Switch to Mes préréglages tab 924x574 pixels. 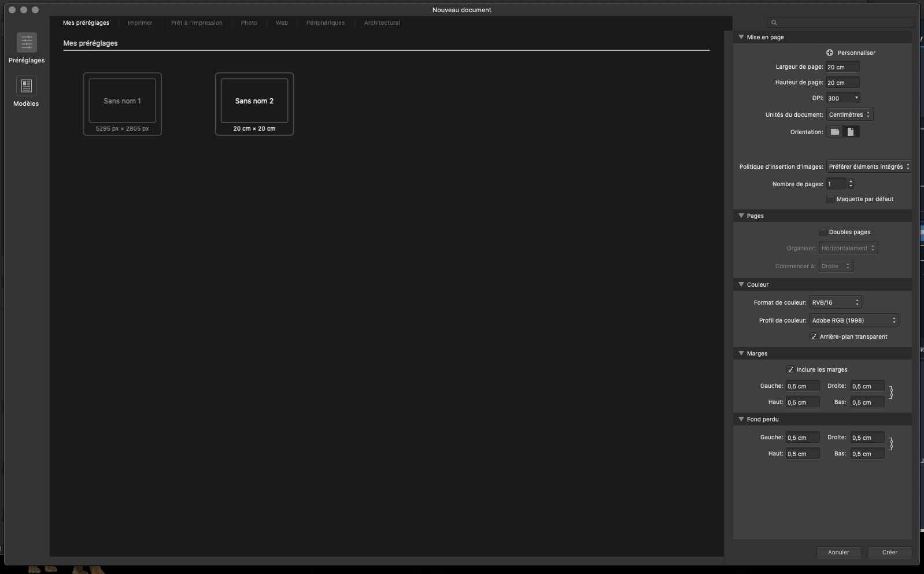tap(86, 23)
